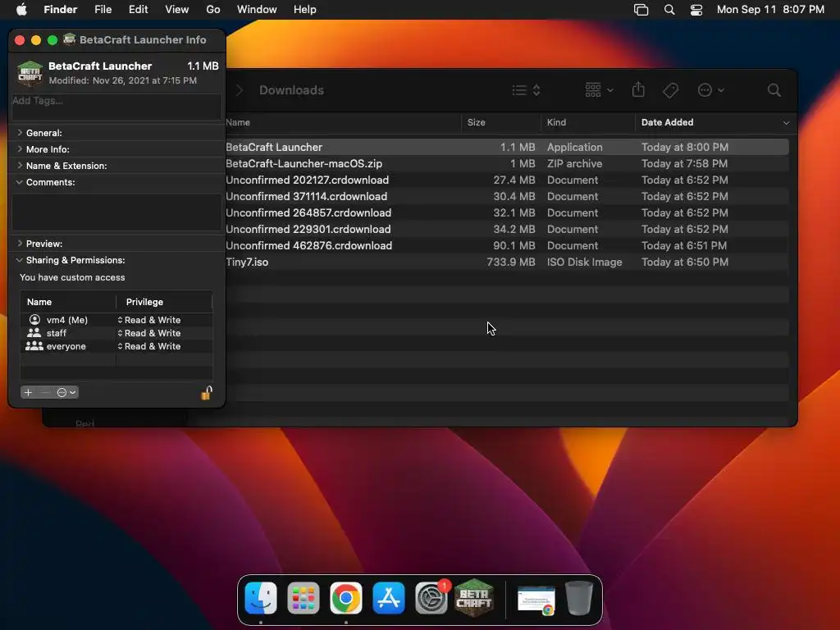
Task: Add a user with the plus button
Action: [28, 393]
